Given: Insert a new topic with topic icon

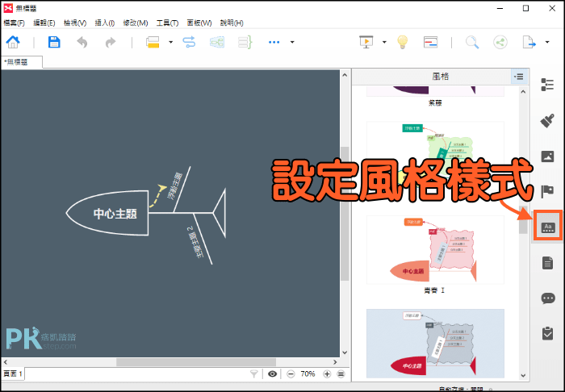Looking at the screenshot, I should [153, 42].
